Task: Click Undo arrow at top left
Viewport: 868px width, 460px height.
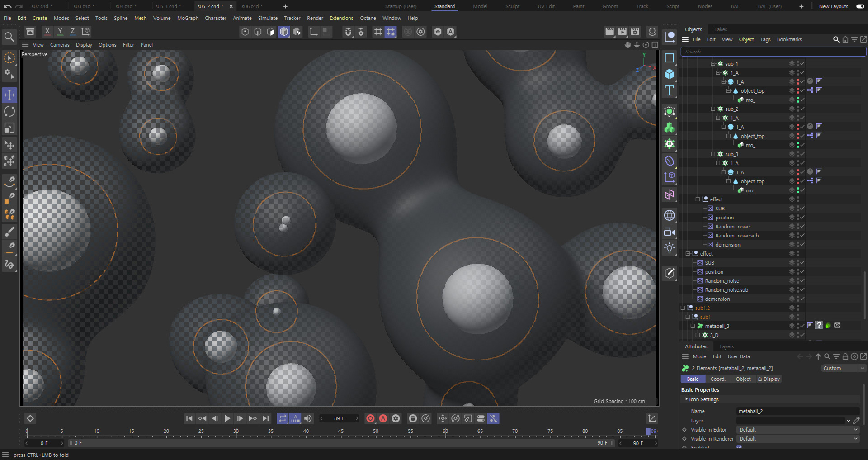Action: click(x=8, y=6)
